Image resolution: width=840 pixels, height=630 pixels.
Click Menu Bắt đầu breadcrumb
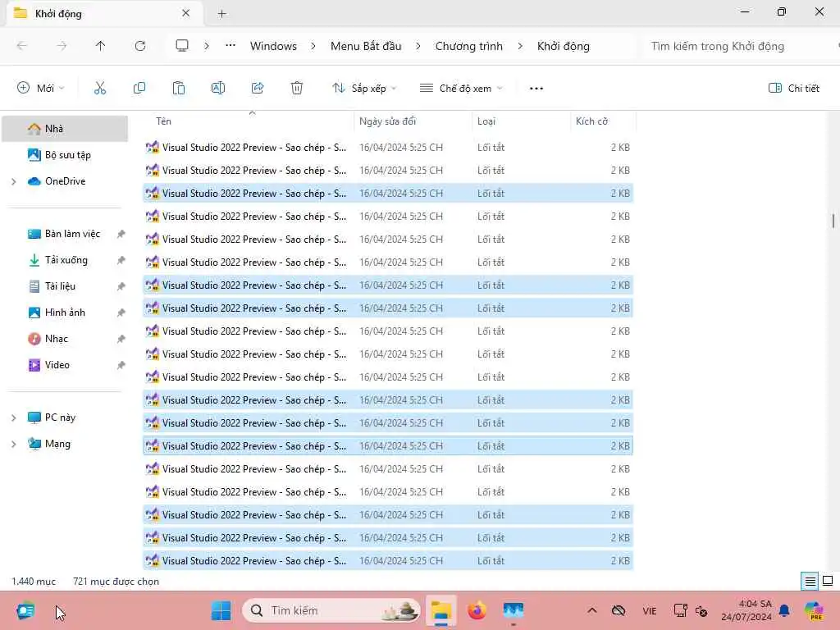[x=366, y=46]
